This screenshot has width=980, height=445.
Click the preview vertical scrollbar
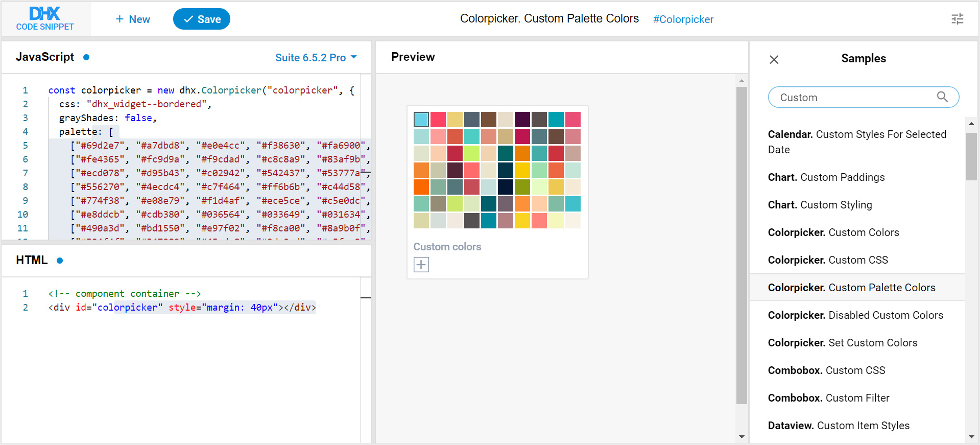pyautogui.click(x=742, y=245)
